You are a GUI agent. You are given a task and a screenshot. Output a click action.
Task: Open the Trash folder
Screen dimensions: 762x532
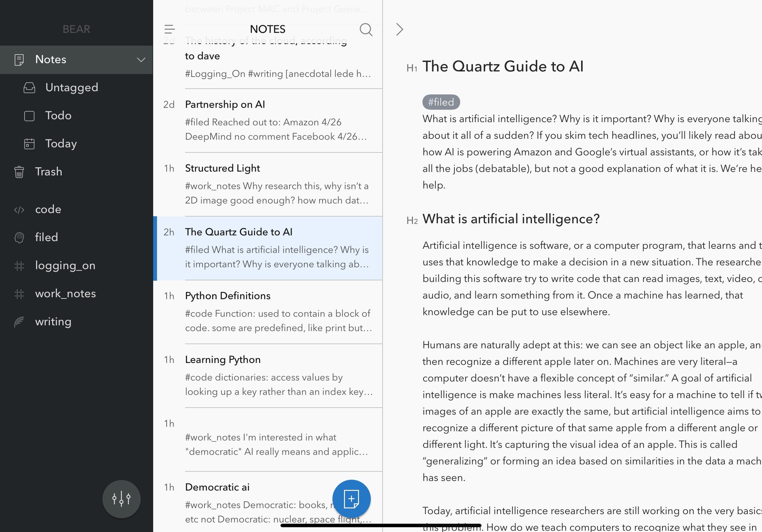click(76, 172)
